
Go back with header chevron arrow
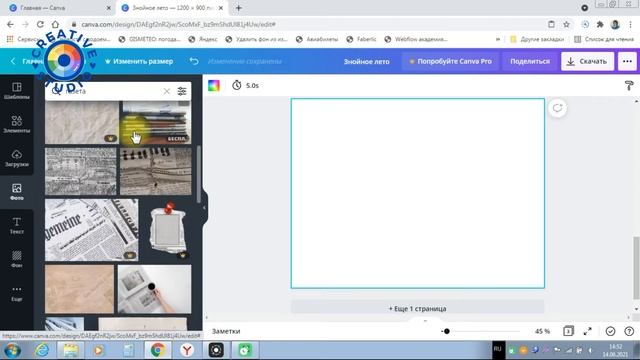(13, 61)
